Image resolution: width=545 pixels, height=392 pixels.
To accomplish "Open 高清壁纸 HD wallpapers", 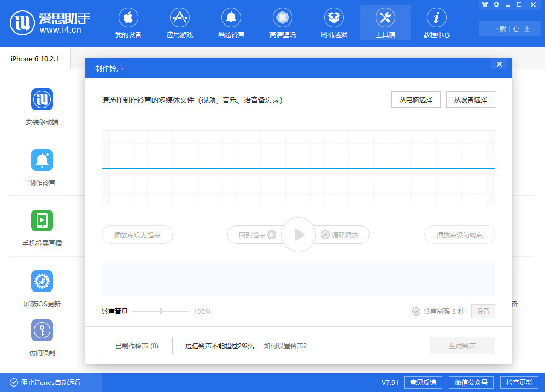I will tap(282, 22).
